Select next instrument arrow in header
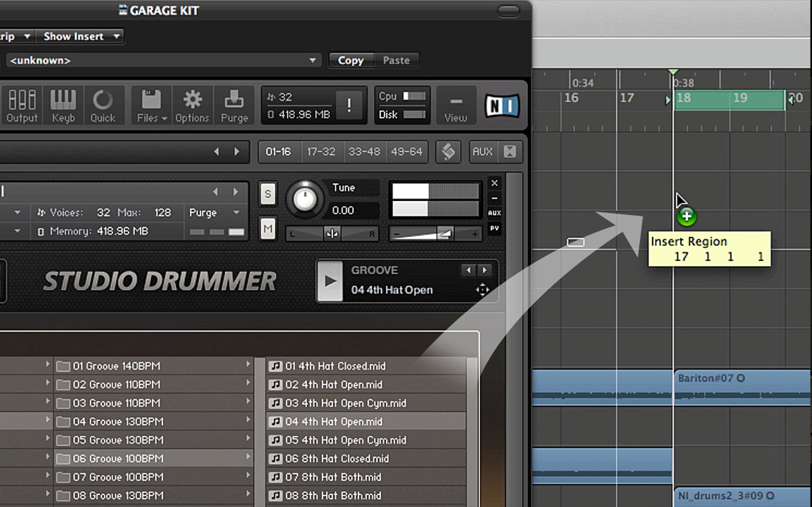 pyautogui.click(x=236, y=192)
